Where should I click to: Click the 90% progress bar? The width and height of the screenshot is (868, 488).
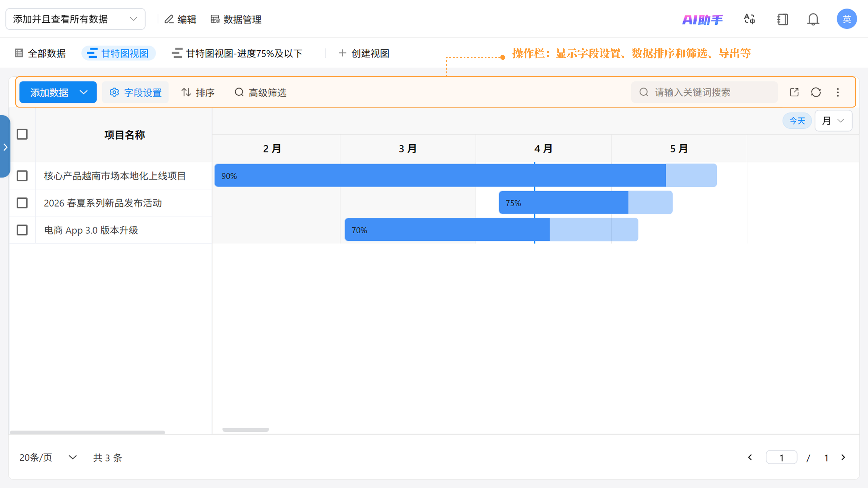coord(438,176)
